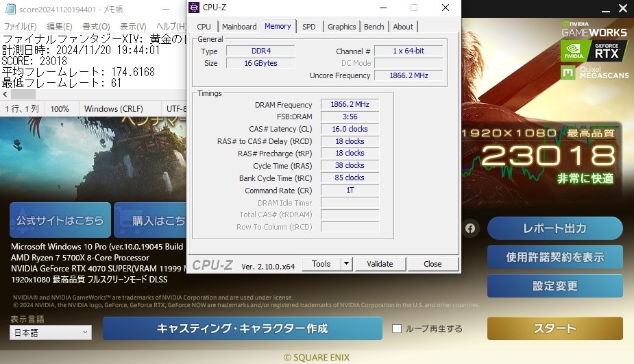Click the 設定変更 button
The width and height of the screenshot is (634, 364).
tap(554, 286)
